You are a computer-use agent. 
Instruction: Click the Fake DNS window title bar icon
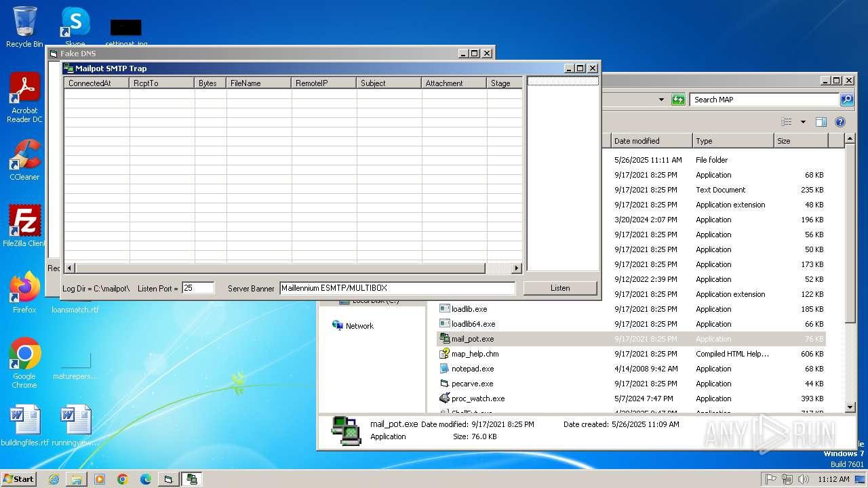[54, 54]
